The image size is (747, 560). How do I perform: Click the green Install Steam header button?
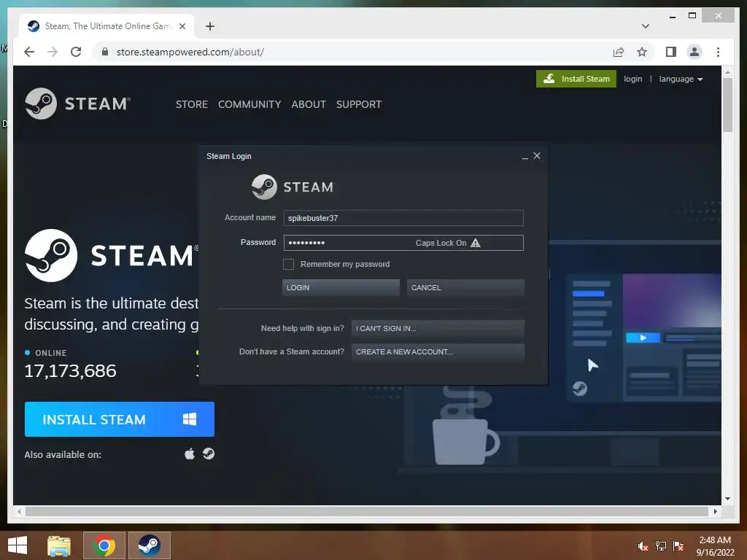[576, 79]
